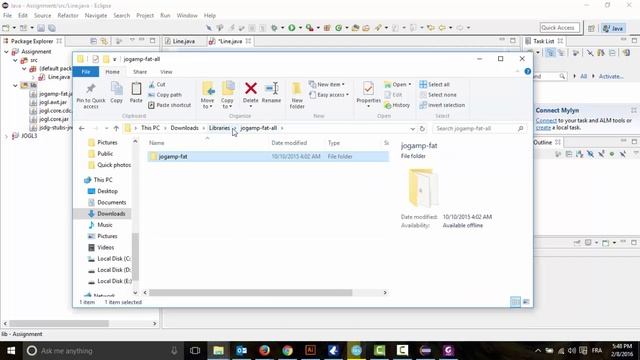
Task: Click the Explorer back arrow
Action: [x=82, y=128]
